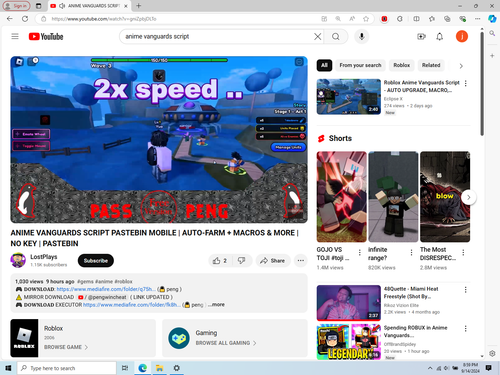Select the All filter chip
This screenshot has height=375, width=500.
click(324, 65)
